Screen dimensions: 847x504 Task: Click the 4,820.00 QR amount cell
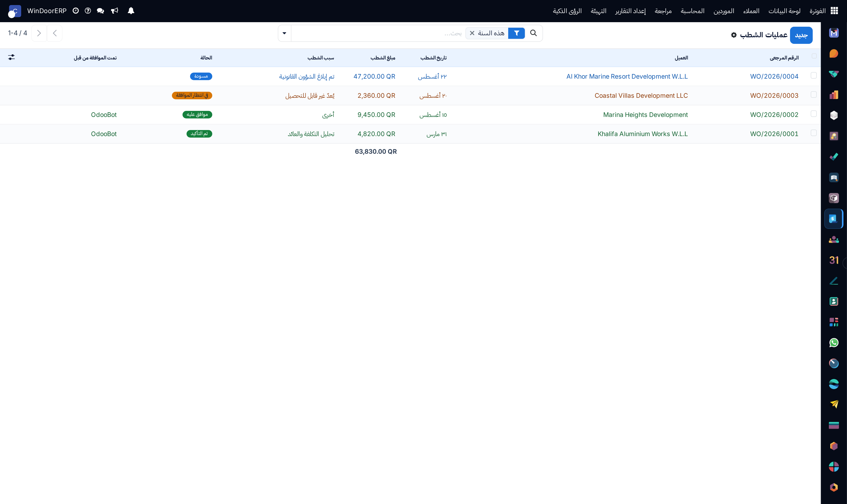(376, 134)
